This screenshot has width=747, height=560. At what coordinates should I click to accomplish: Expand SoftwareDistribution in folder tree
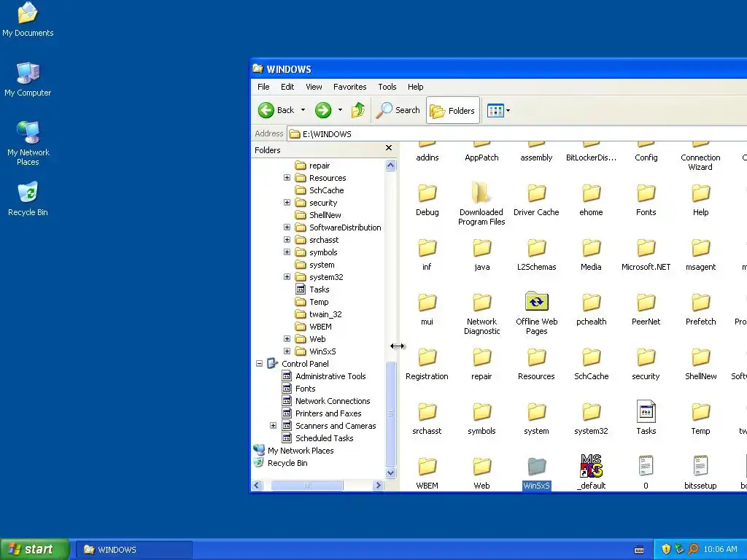point(287,227)
